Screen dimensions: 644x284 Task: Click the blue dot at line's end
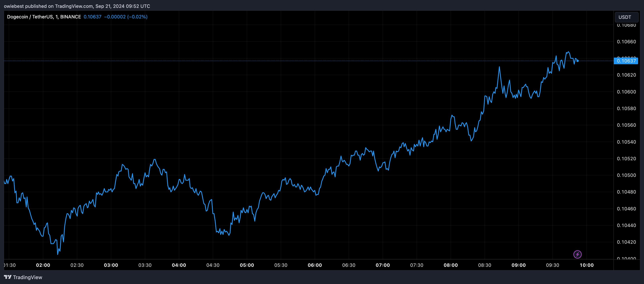click(578, 61)
